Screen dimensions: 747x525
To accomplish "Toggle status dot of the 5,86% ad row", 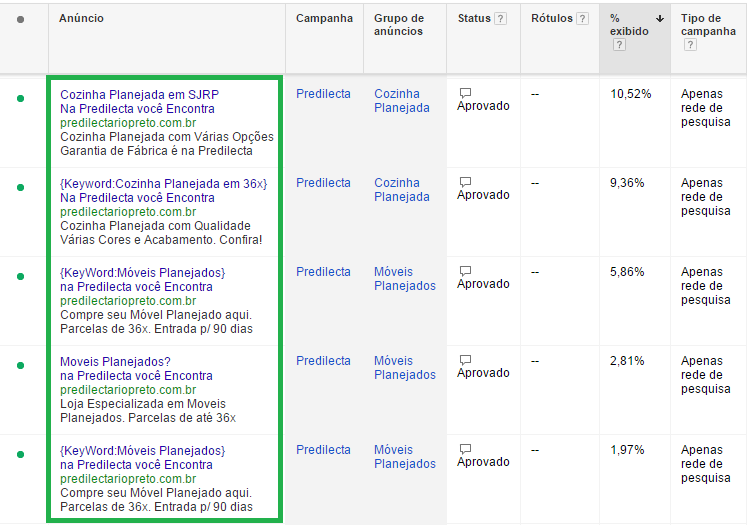I will (20, 277).
